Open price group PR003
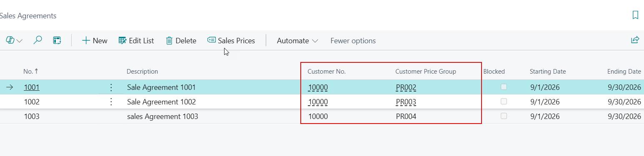This screenshot has height=156, width=644. 406,102
